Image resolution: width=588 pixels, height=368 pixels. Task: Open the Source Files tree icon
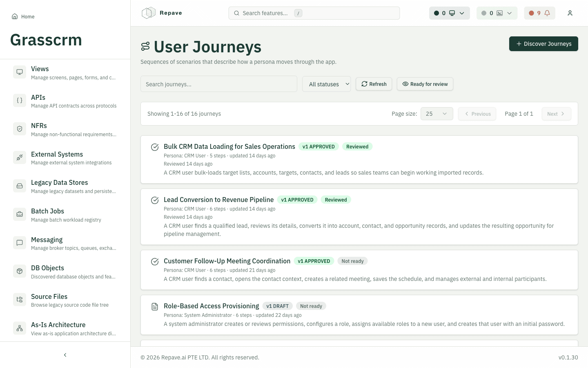[20, 300]
